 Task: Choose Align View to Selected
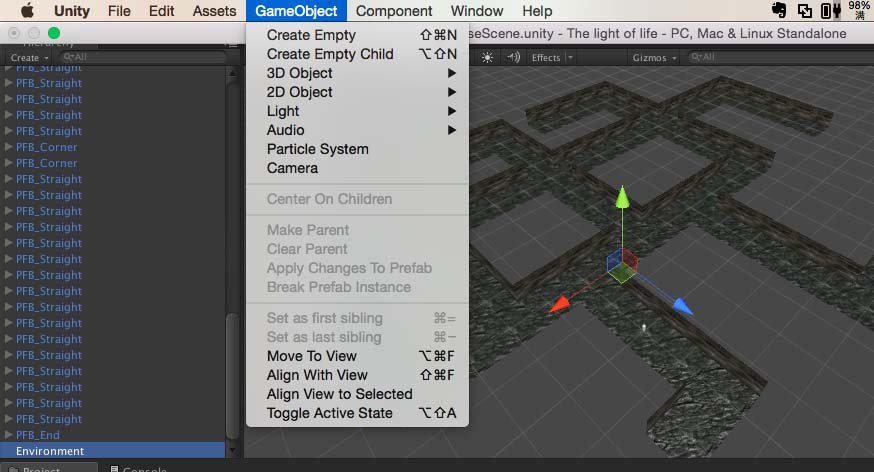[357, 394]
